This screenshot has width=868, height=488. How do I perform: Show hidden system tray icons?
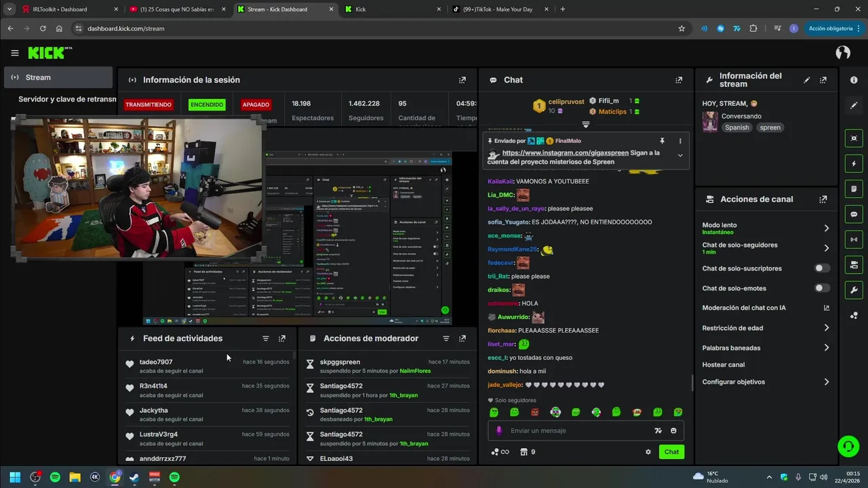point(769,477)
